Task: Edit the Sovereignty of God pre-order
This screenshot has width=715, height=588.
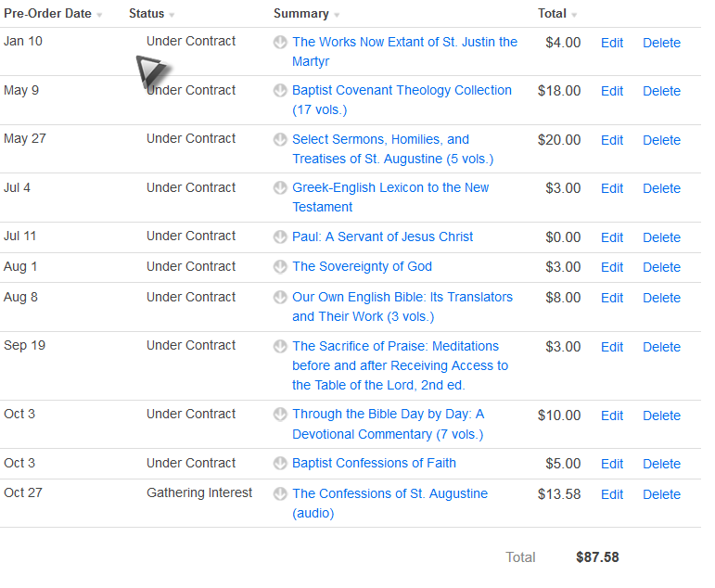Action: tap(612, 267)
